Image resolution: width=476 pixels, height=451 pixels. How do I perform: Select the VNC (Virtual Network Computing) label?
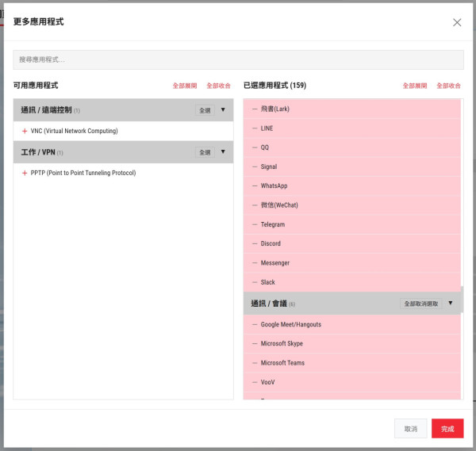pos(75,131)
